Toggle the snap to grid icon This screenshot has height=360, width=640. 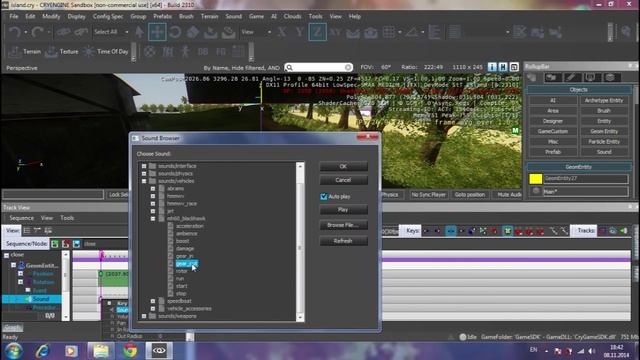[x=389, y=32]
